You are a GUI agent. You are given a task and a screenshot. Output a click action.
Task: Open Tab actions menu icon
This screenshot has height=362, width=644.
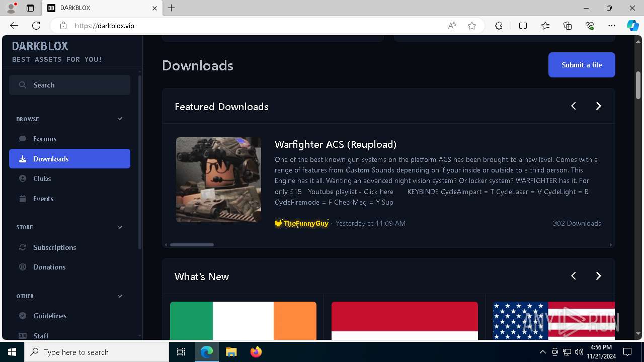point(30,8)
